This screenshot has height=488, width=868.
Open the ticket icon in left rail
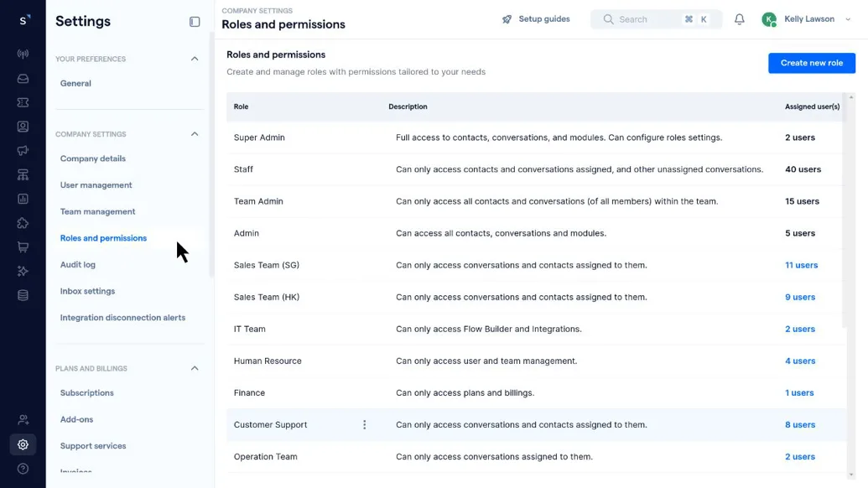(x=23, y=102)
